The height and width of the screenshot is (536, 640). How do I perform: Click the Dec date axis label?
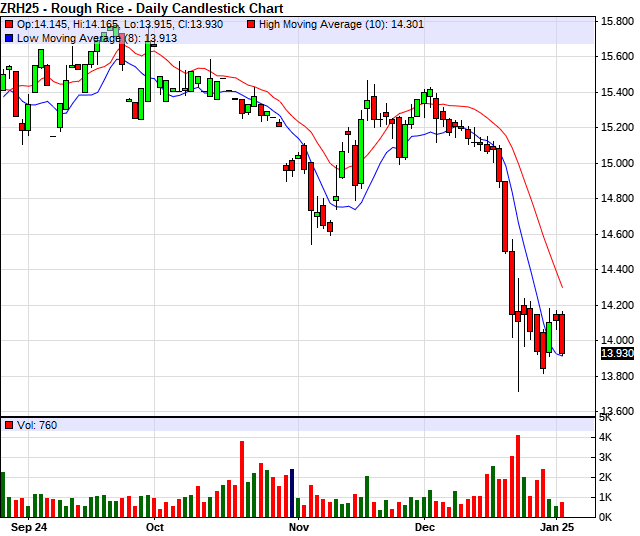[425, 525]
